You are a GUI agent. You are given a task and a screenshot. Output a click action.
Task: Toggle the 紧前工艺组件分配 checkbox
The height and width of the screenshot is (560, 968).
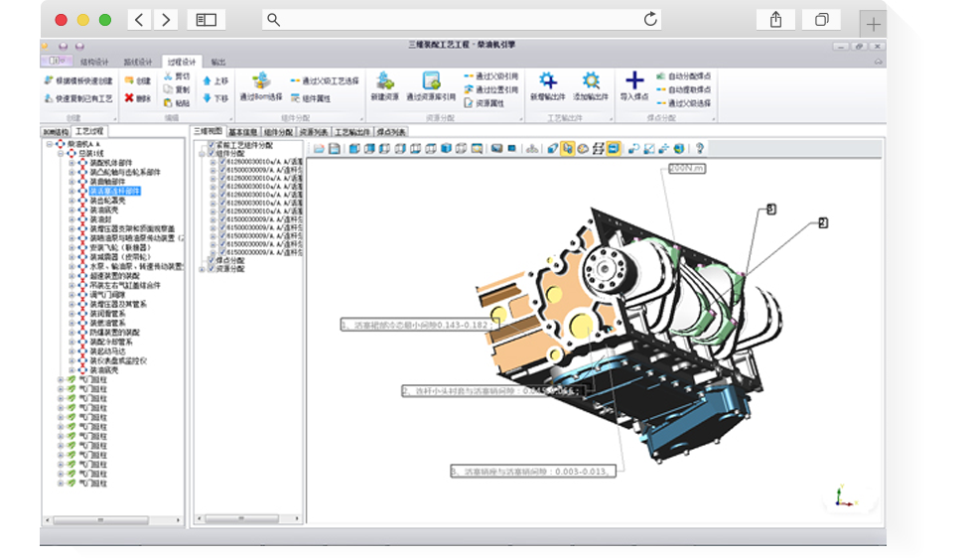pyautogui.click(x=211, y=144)
